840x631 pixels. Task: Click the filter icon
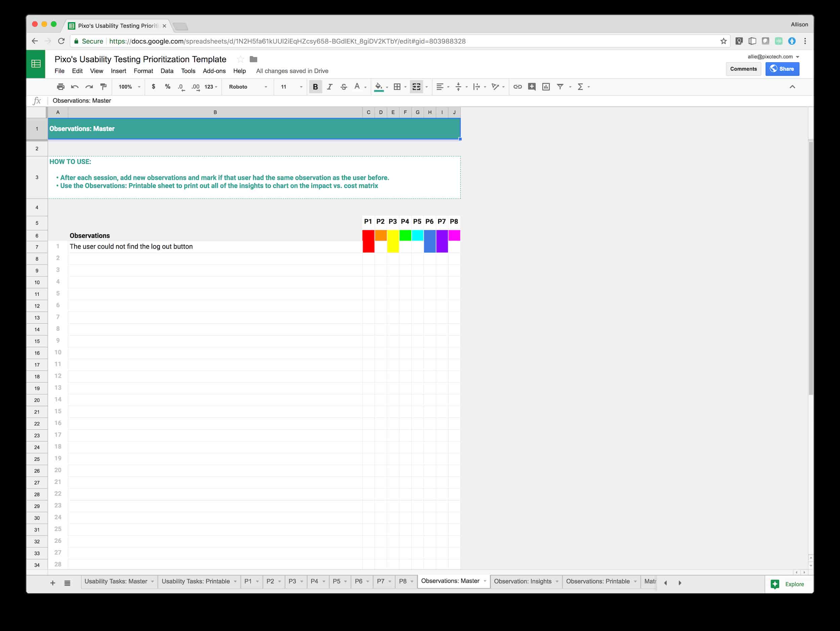coord(560,87)
